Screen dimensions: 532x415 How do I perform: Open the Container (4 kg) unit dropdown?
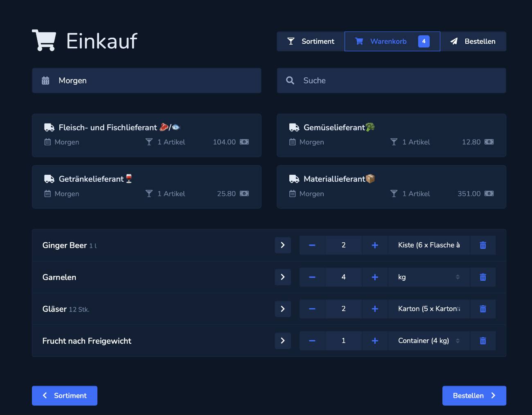pos(429,341)
